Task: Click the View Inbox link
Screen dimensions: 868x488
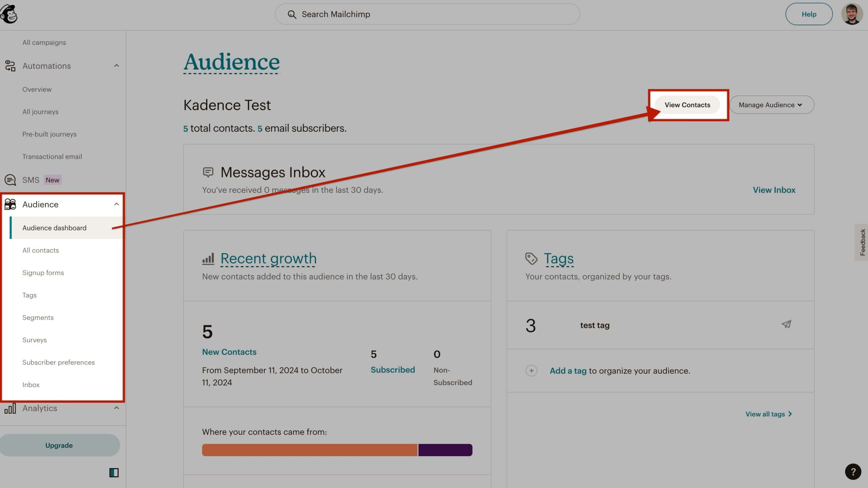Action: (x=774, y=190)
